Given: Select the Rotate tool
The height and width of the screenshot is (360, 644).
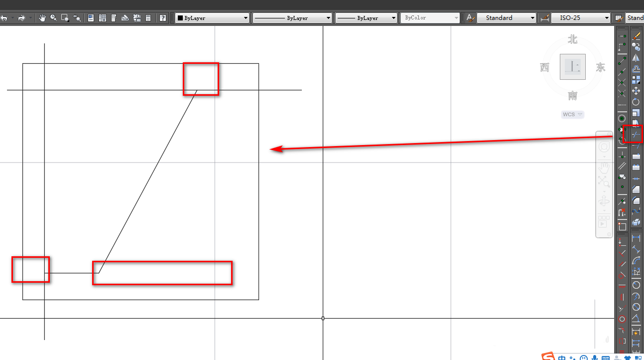Looking at the screenshot, I should point(636,102).
